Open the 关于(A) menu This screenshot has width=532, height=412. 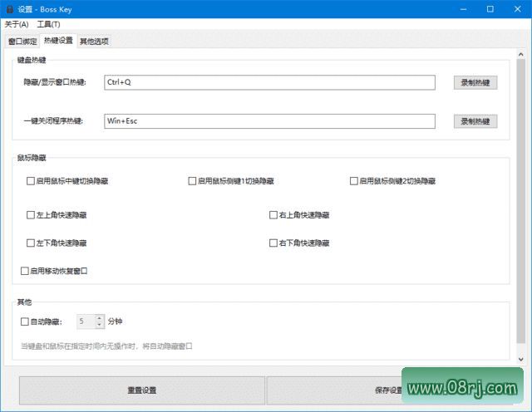pos(17,24)
